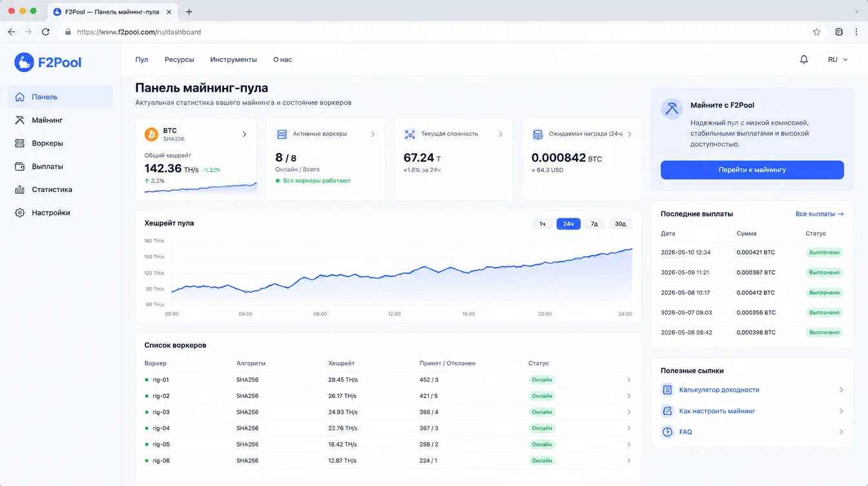Image resolution: width=868 pixels, height=486 pixels.
Task: Click the pickaxe icon in promo card
Action: [672, 109]
